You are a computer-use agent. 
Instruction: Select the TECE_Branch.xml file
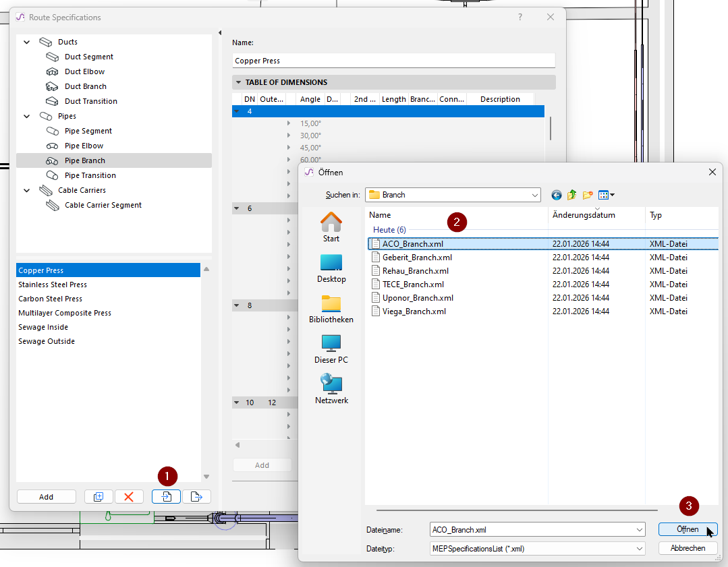tap(413, 284)
